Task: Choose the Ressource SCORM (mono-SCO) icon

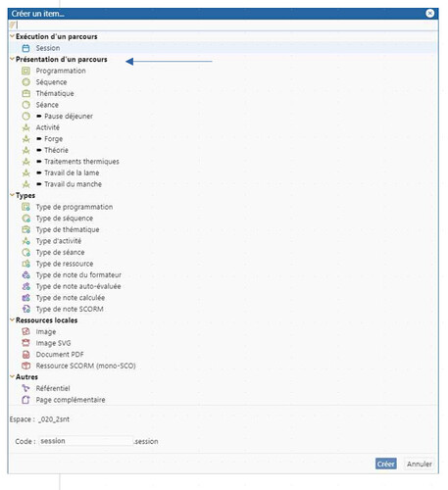Action: tap(25, 366)
